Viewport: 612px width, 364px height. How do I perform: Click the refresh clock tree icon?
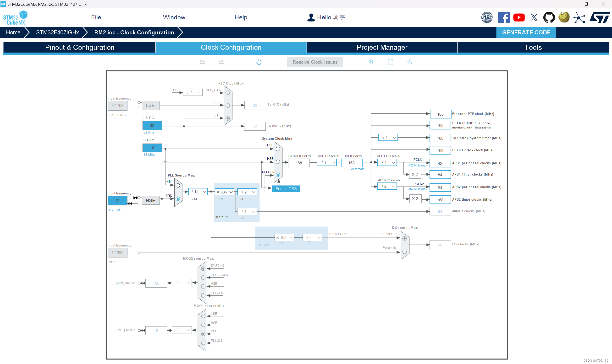tap(259, 62)
